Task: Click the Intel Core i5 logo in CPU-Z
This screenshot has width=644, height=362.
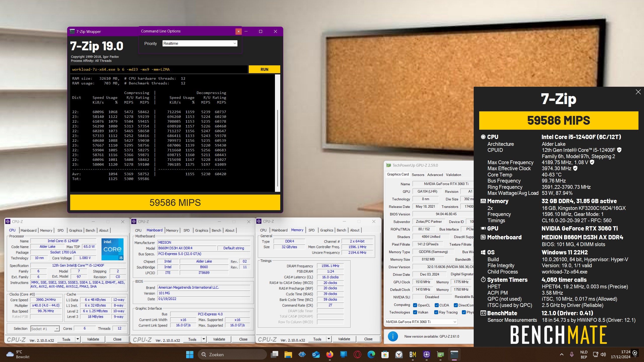Action: (x=112, y=249)
